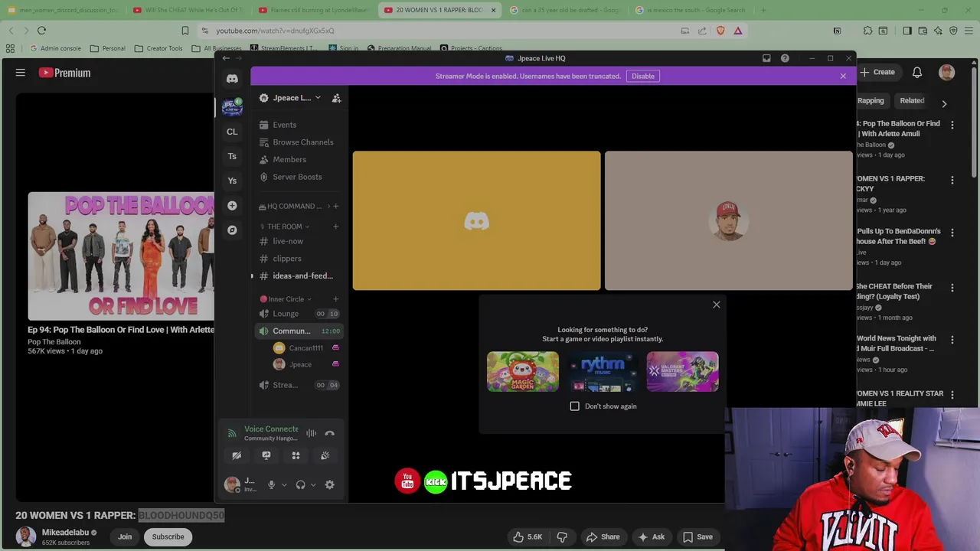
Task: Reload the browser page
Action: 41,31
